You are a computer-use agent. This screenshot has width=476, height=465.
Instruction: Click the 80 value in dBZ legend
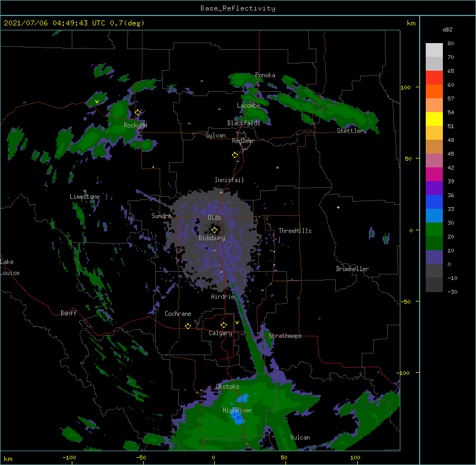(451, 44)
